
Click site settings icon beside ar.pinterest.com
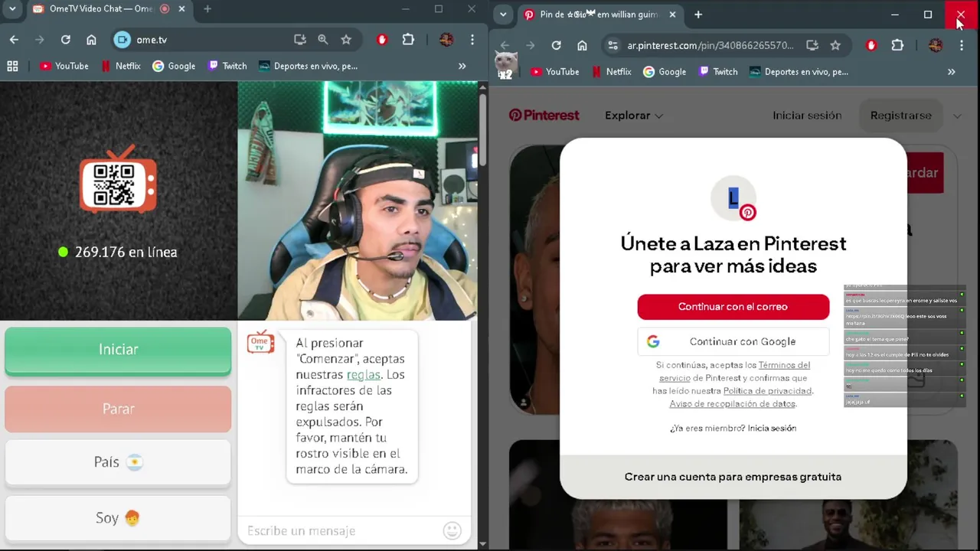click(612, 46)
